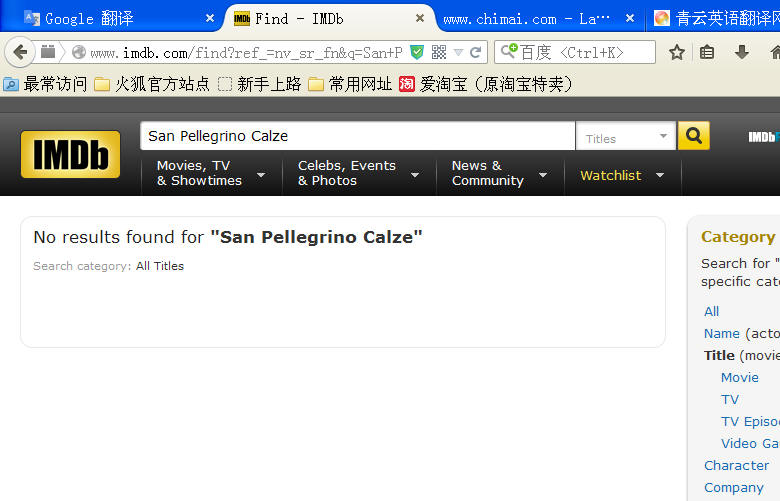780x501 pixels.
Task: Bookmark this page with the star icon
Action: click(677, 52)
